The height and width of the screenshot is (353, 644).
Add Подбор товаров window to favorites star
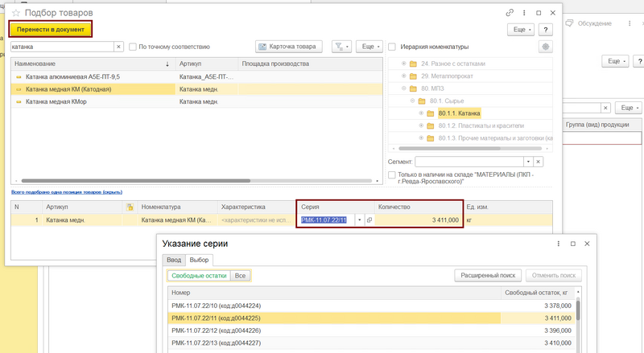click(x=15, y=13)
